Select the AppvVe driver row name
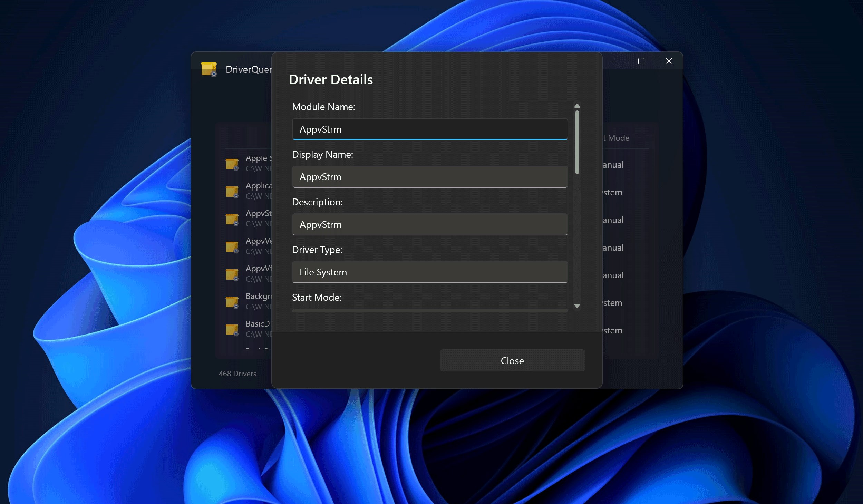The height and width of the screenshot is (504, 863). (x=259, y=241)
